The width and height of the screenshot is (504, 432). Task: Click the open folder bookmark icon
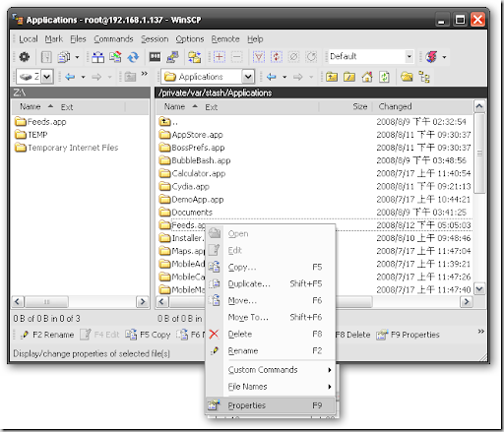click(x=407, y=77)
